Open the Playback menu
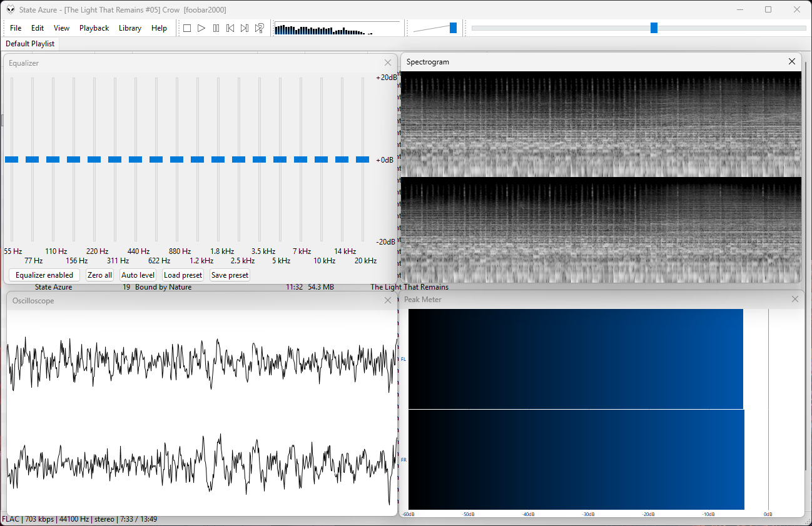The image size is (812, 526). (x=94, y=28)
